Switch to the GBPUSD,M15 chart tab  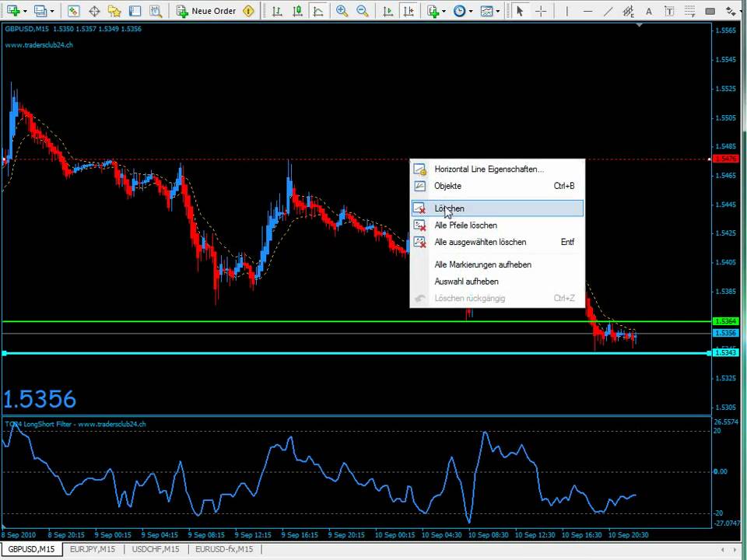click(x=31, y=549)
